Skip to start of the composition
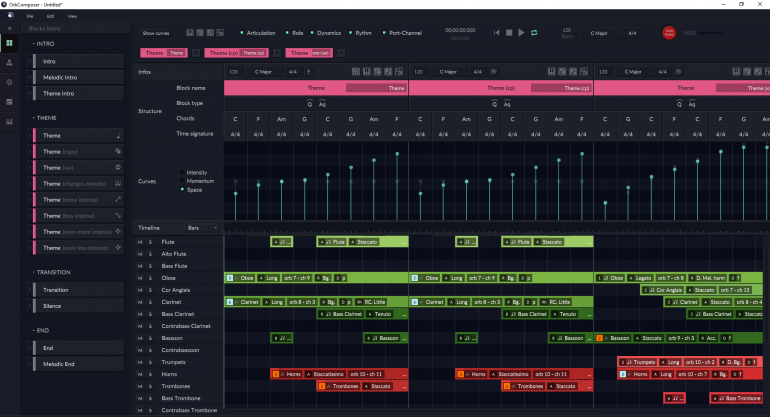770x417 pixels. click(x=496, y=32)
